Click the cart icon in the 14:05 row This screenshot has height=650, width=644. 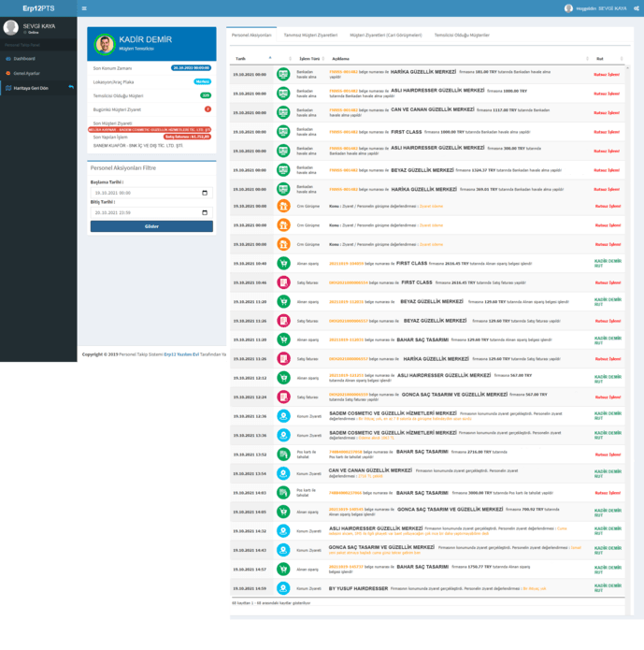tap(283, 512)
